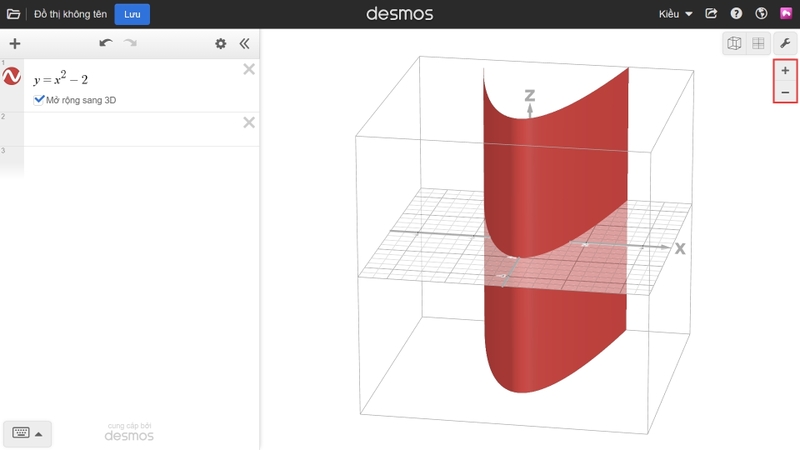800x450 pixels.
Task: Switch to 3D cube view mode
Action: [x=734, y=43]
